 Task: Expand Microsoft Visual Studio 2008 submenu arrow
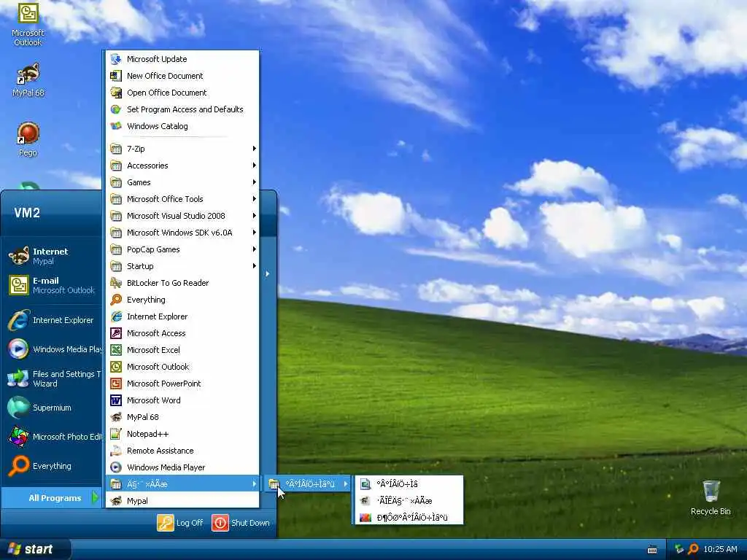pyautogui.click(x=254, y=216)
